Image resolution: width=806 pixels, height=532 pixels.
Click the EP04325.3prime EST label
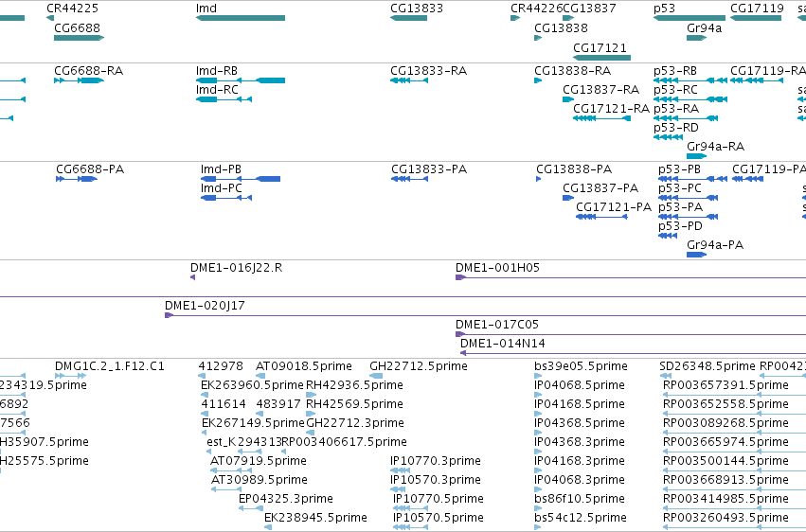click(285, 499)
